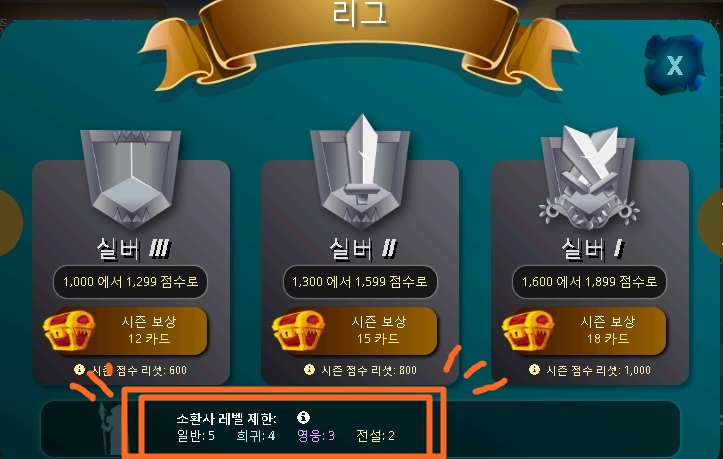The image size is (723, 459).
Task: Click the 실버 II league title
Action: tap(363, 250)
